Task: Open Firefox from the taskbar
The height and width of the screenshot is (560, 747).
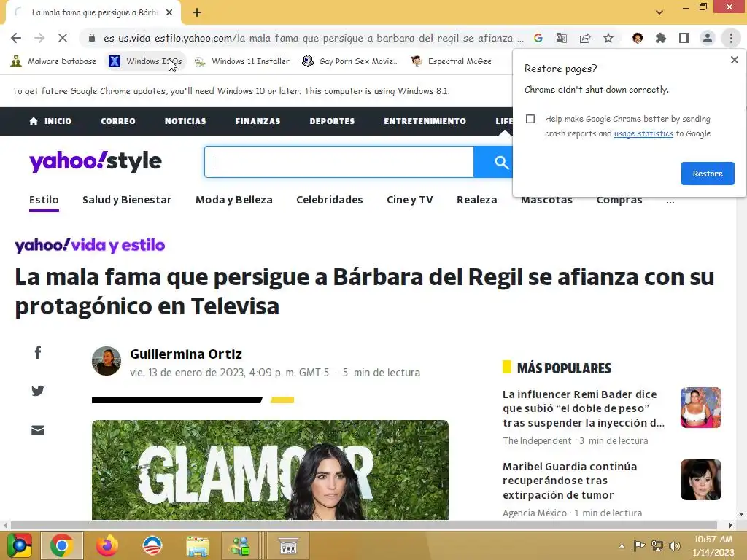Action: (107, 545)
